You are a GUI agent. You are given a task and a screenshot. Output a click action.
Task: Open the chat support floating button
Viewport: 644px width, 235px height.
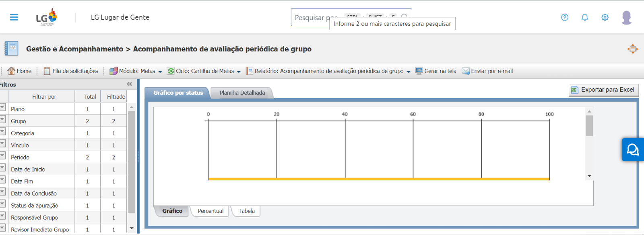[633, 150]
